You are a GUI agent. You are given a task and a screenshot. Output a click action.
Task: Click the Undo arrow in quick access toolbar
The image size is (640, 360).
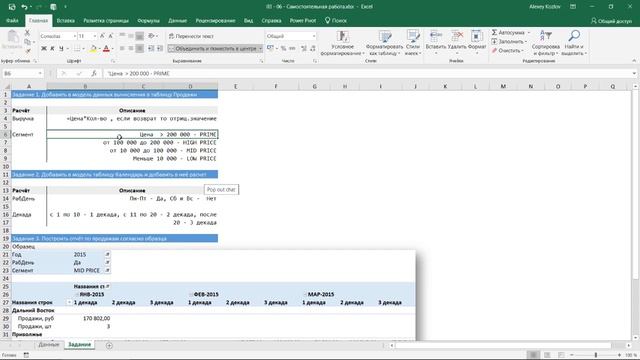24,7
